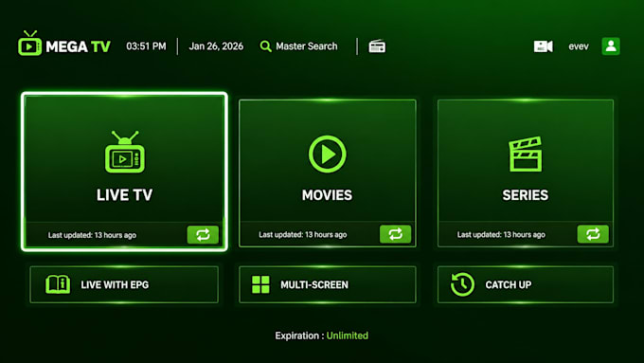Click the magnifying glass search icon
Viewport: 644px width, 363px height.
click(265, 46)
